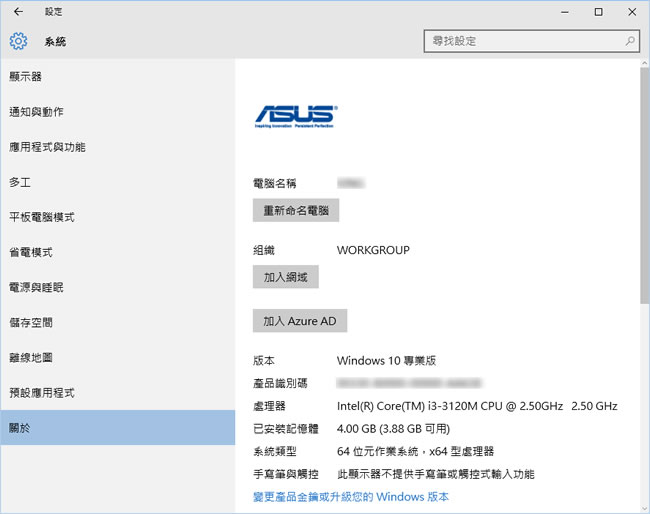
Task: Open 平板電腦模式 settings
Action: [118, 217]
